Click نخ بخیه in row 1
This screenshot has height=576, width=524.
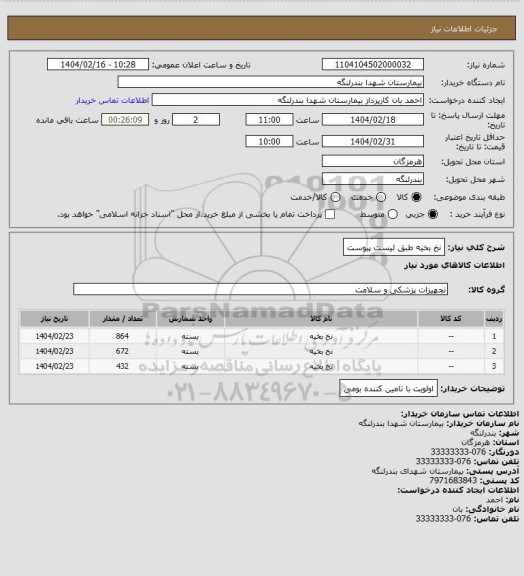click(x=321, y=336)
